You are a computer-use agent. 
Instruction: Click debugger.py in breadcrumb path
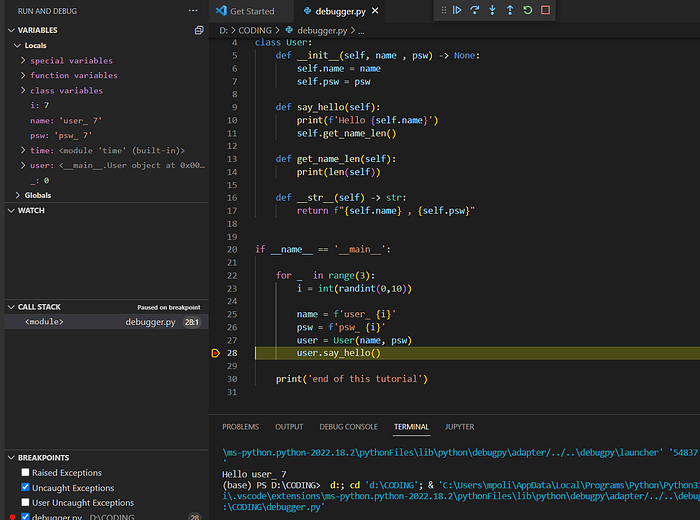pyautogui.click(x=322, y=30)
